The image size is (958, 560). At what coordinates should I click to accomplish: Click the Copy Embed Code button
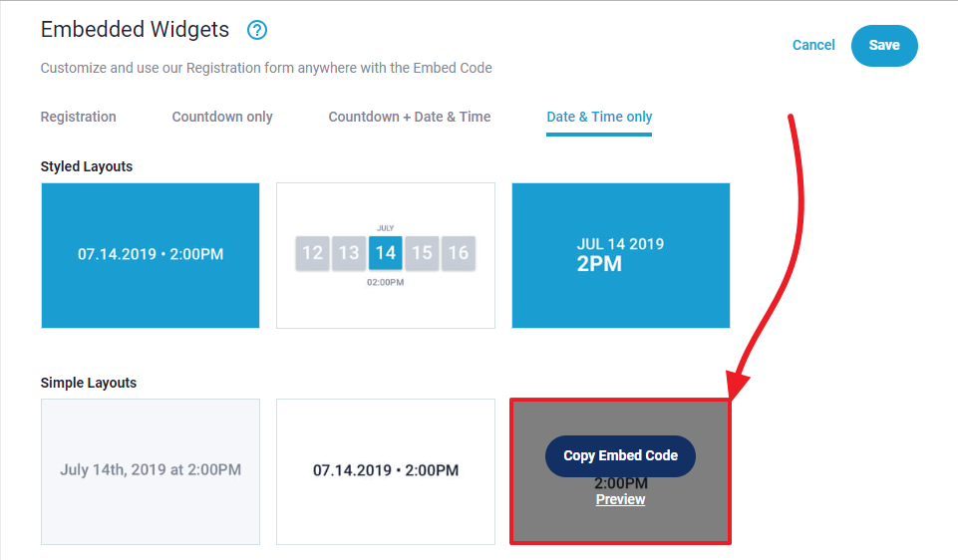[620, 455]
